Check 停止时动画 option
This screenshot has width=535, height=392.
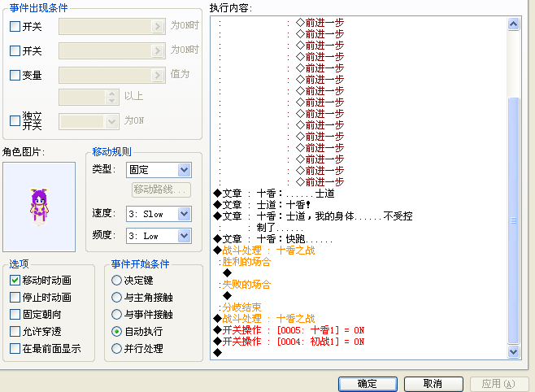(x=15, y=297)
